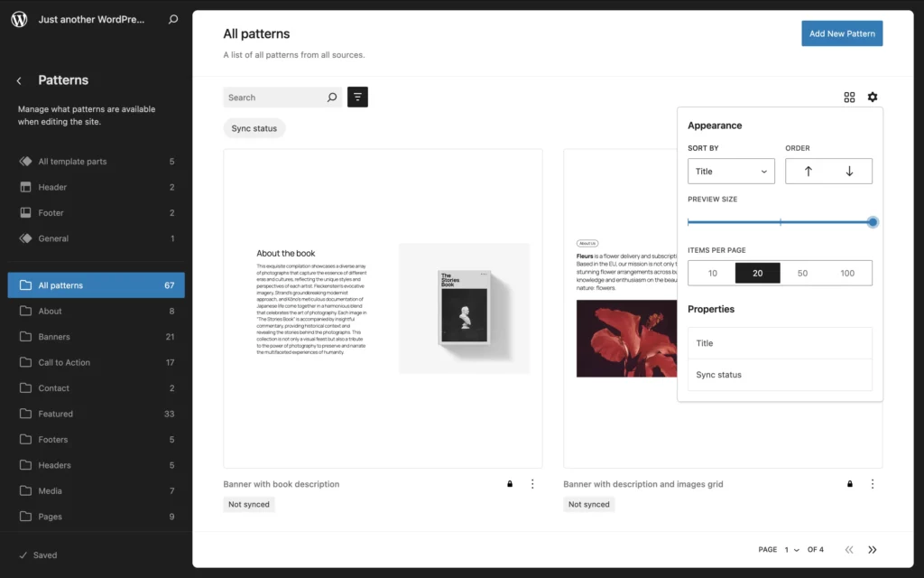This screenshot has width=924, height=578.
Task: Go back using the arrow beside Patterns
Action: (x=19, y=80)
